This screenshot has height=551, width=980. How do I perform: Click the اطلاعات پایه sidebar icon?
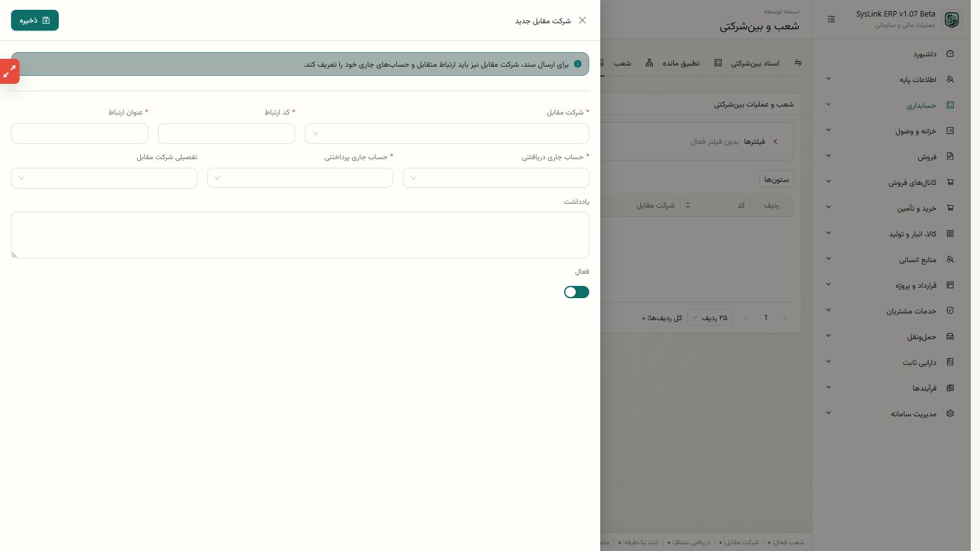pos(950,80)
